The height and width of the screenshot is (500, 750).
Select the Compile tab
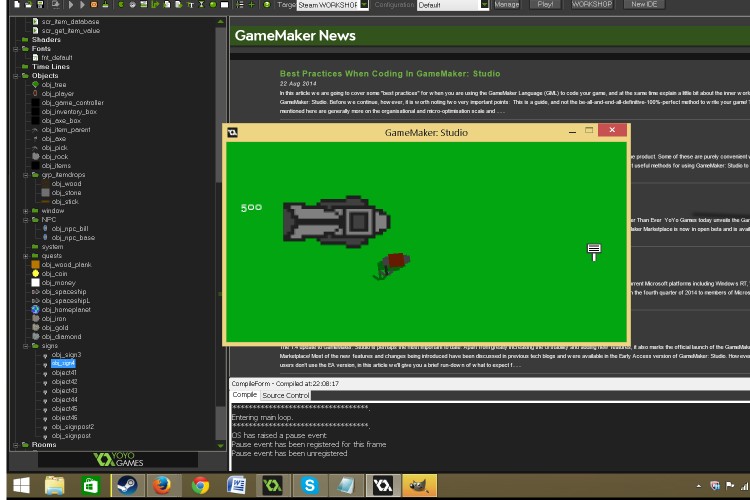(244, 395)
